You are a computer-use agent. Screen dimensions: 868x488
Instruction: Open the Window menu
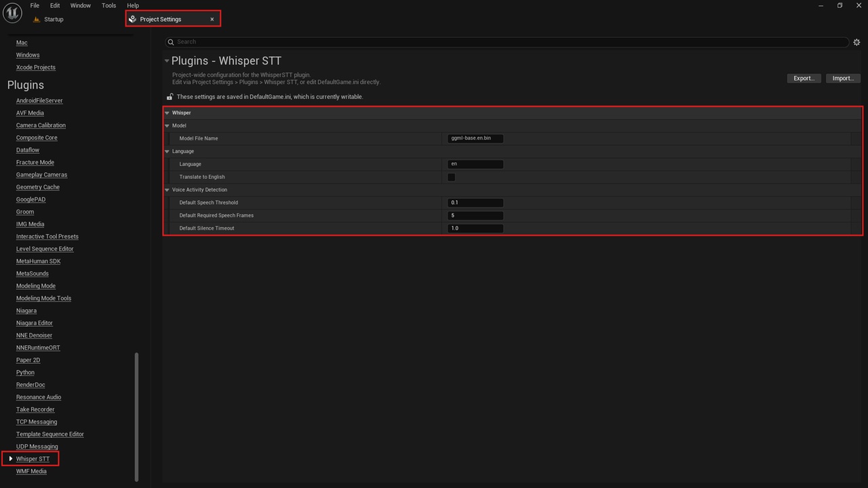click(81, 5)
